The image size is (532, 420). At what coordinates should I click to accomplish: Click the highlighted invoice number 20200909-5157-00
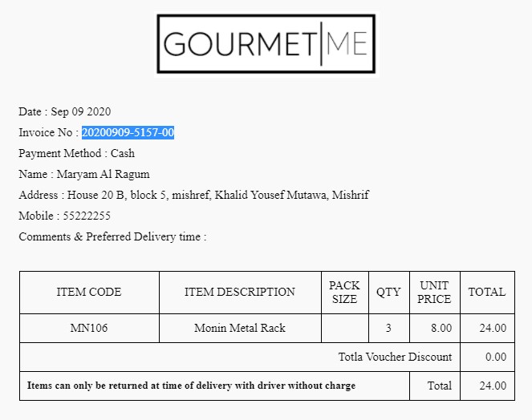(128, 132)
